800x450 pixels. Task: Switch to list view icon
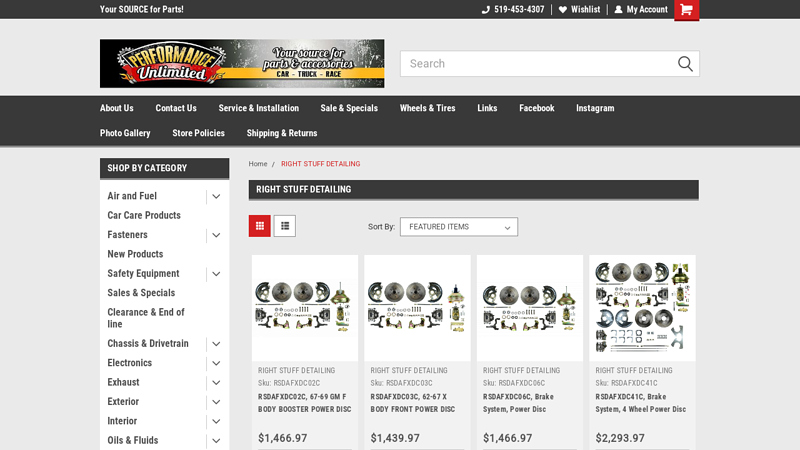point(285,226)
